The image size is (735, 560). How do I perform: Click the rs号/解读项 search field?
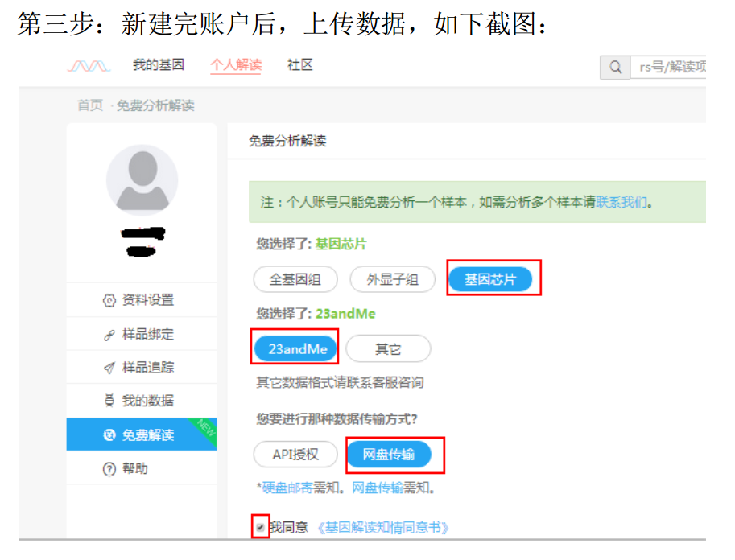(x=668, y=67)
